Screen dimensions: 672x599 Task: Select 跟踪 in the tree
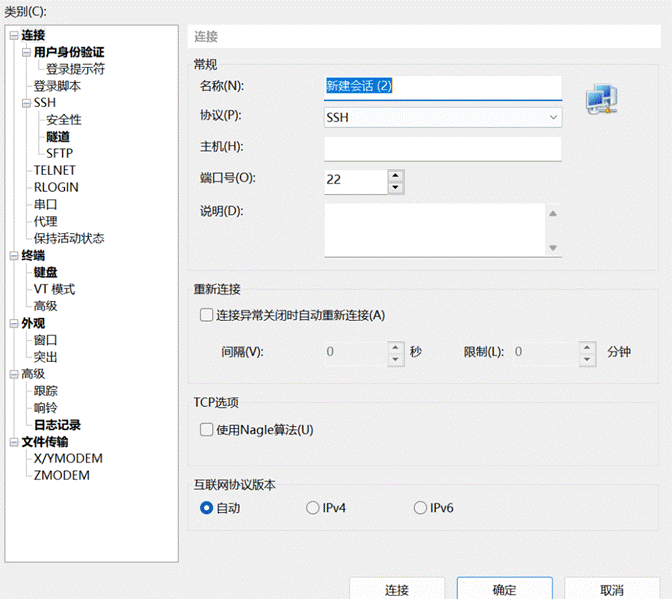click(45, 391)
